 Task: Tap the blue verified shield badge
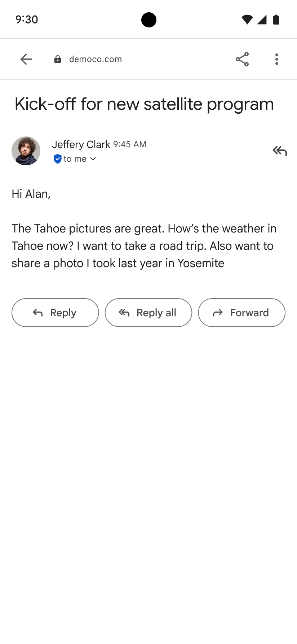pyautogui.click(x=57, y=159)
